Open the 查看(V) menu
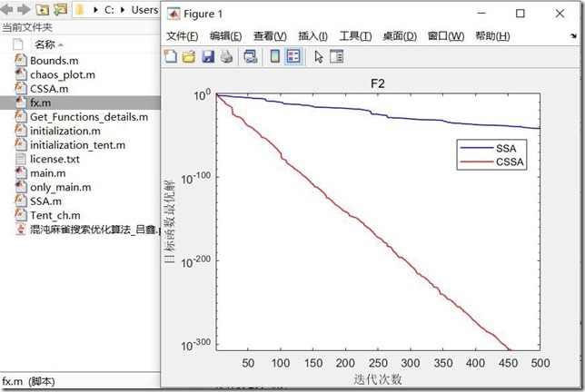585x392 pixels. coord(270,36)
